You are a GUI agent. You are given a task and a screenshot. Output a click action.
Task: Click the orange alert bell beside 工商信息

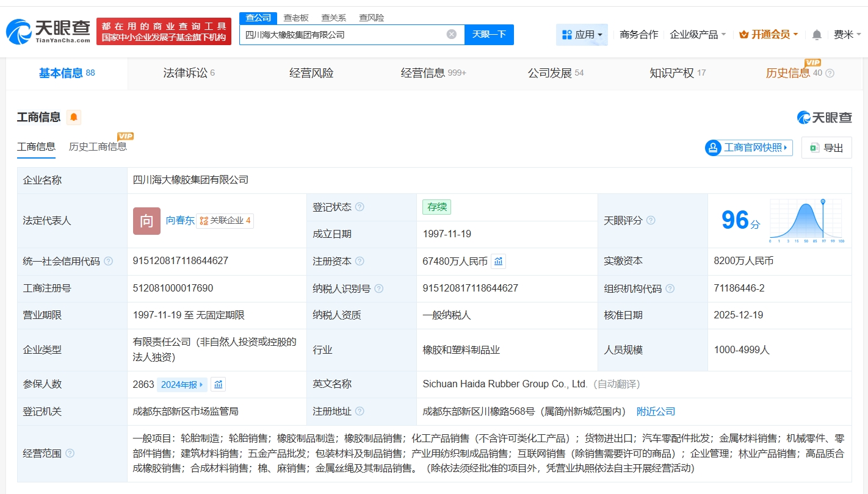[74, 117]
